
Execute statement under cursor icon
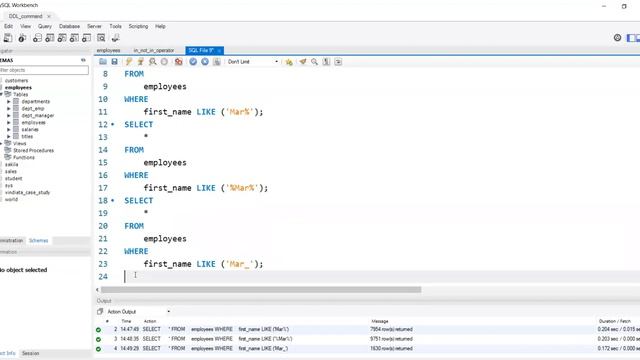pyautogui.click(x=141, y=62)
